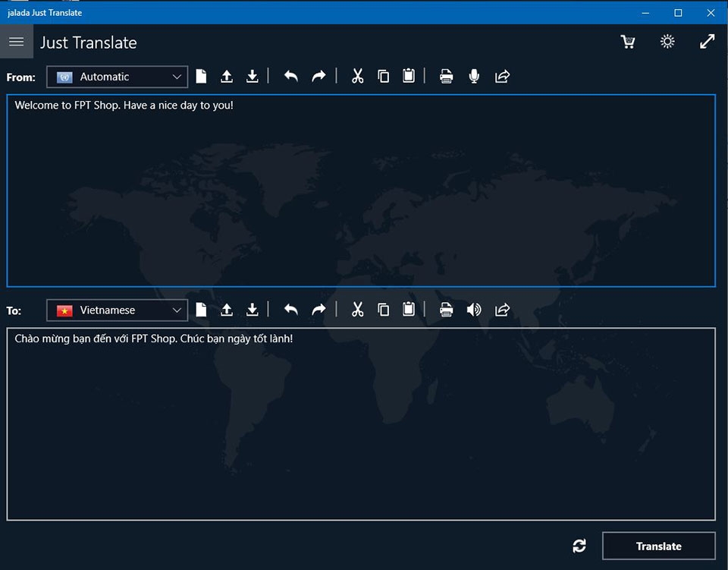This screenshot has height=570, width=728.
Task: Paste clipboard into the source box
Action: pos(409,76)
